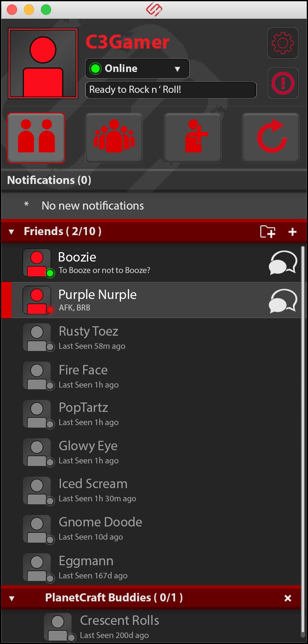Screen dimensions: 308x644
Task: Collapse the PlanetCraft Buddies group
Action: pos(12,598)
